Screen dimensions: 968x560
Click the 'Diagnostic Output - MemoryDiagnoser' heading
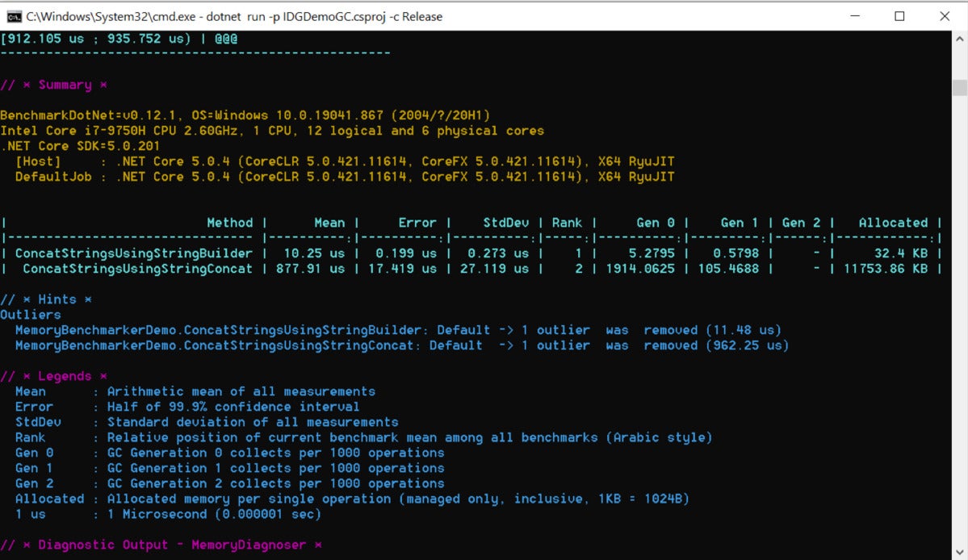172,545
